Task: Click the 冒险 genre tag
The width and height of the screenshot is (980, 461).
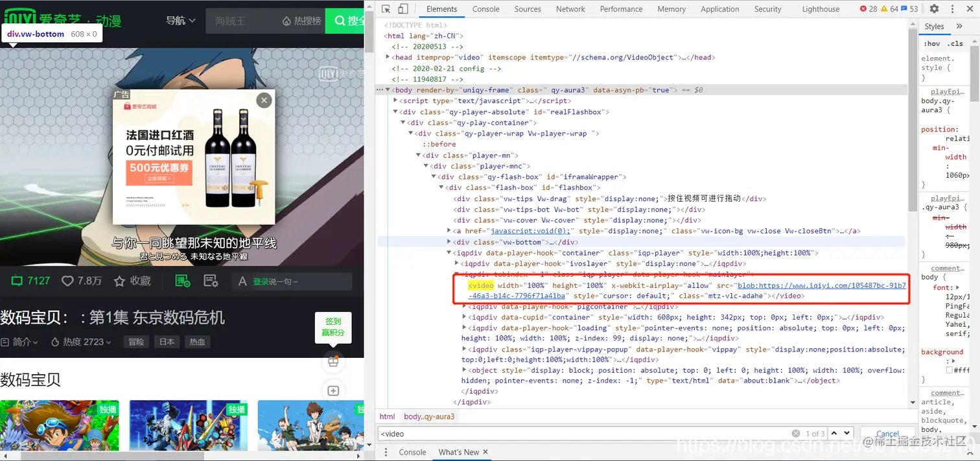Action: (136, 342)
